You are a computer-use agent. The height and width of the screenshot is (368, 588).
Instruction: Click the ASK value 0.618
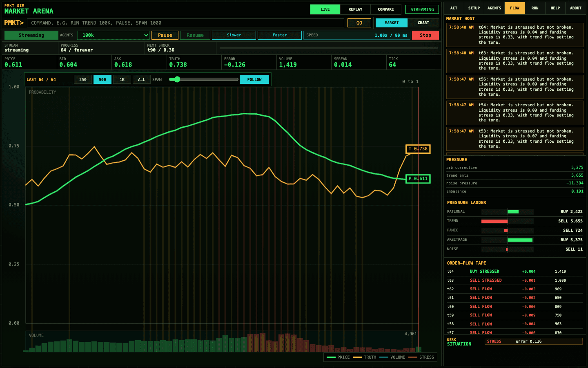pos(123,65)
